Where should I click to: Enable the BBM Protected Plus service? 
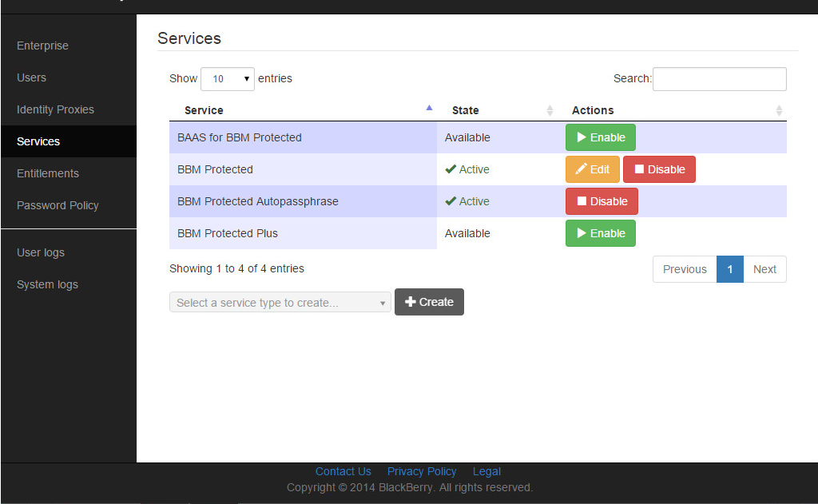point(600,233)
